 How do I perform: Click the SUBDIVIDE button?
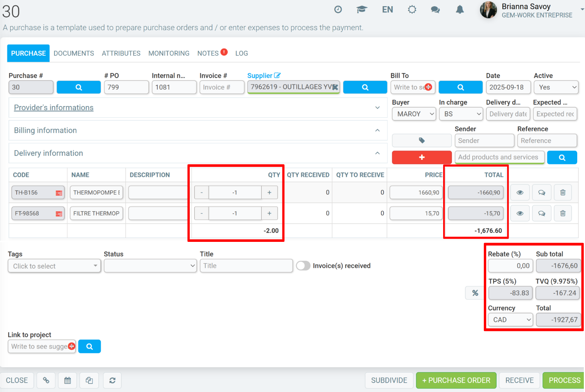(389, 380)
